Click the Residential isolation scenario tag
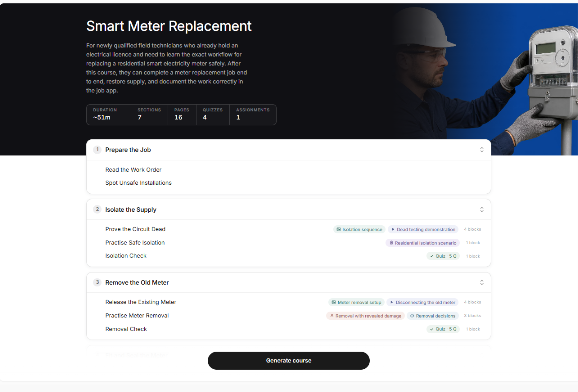Viewport: 578px width, 392px height. [x=422, y=243]
